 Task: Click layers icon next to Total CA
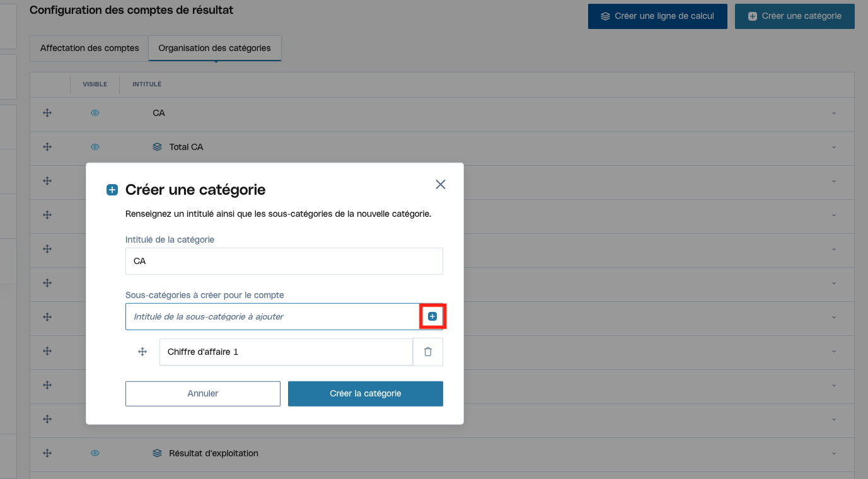coord(158,147)
